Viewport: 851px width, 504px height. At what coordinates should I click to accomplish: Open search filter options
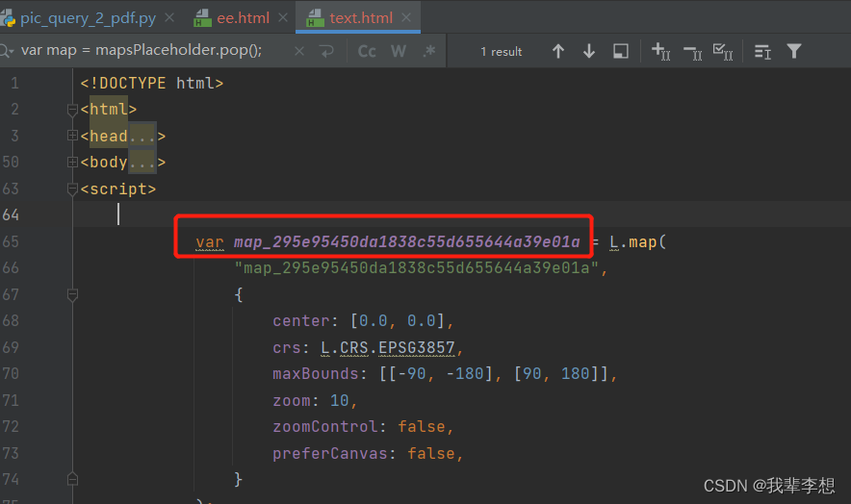coord(794,52)
